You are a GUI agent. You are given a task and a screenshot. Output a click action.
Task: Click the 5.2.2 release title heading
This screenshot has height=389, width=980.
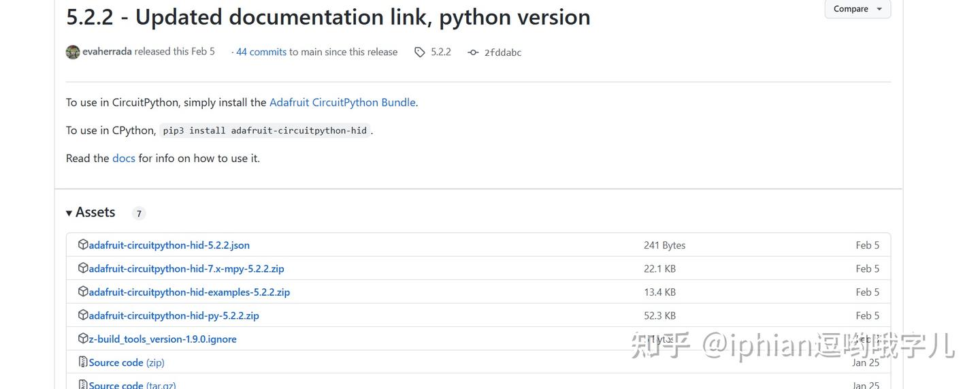[x=328, y=16]
